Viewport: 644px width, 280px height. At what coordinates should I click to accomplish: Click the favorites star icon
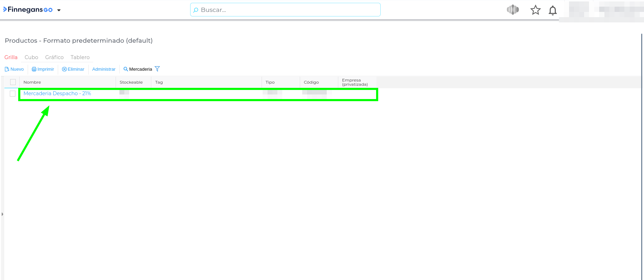(535, 10)
